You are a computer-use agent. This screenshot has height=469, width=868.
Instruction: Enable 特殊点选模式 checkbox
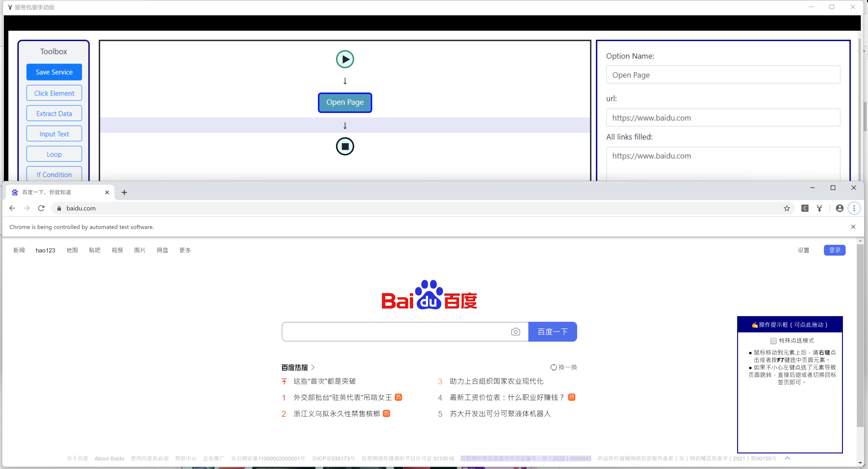click(773, 341)
